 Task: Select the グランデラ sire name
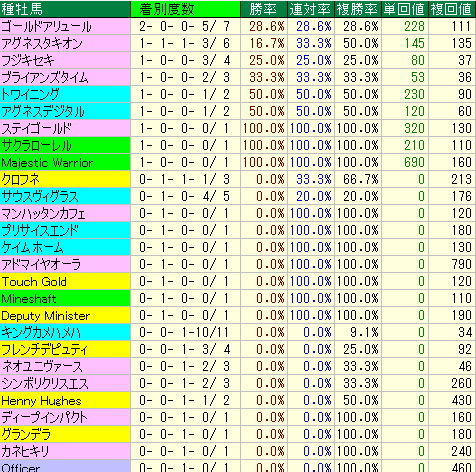pyautogui.click(x=26, y=434)
